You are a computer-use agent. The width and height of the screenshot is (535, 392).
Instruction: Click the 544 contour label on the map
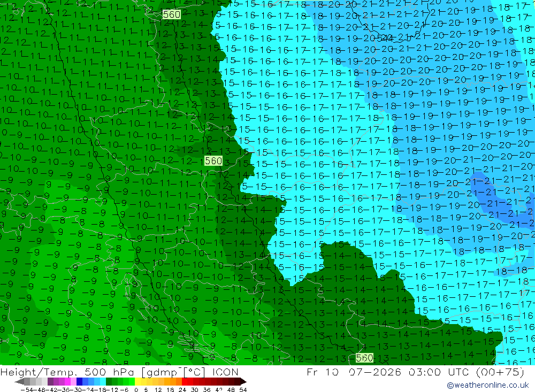[x=385, y=38]
